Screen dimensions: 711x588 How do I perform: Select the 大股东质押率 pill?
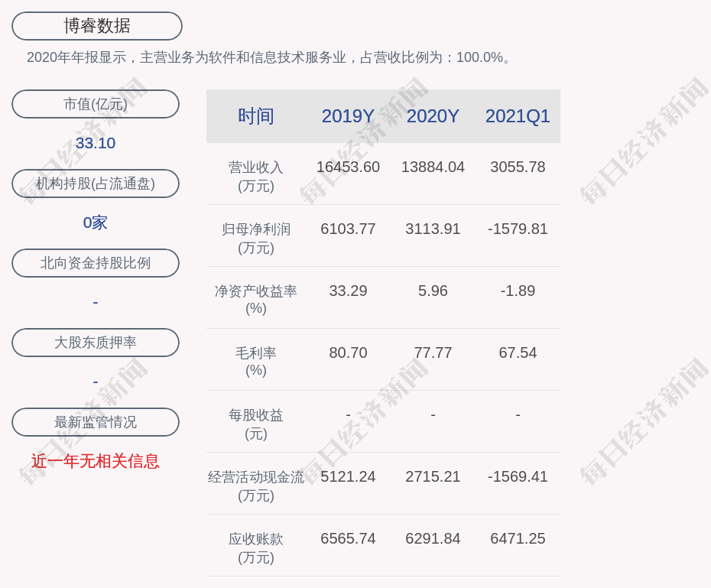96,343
